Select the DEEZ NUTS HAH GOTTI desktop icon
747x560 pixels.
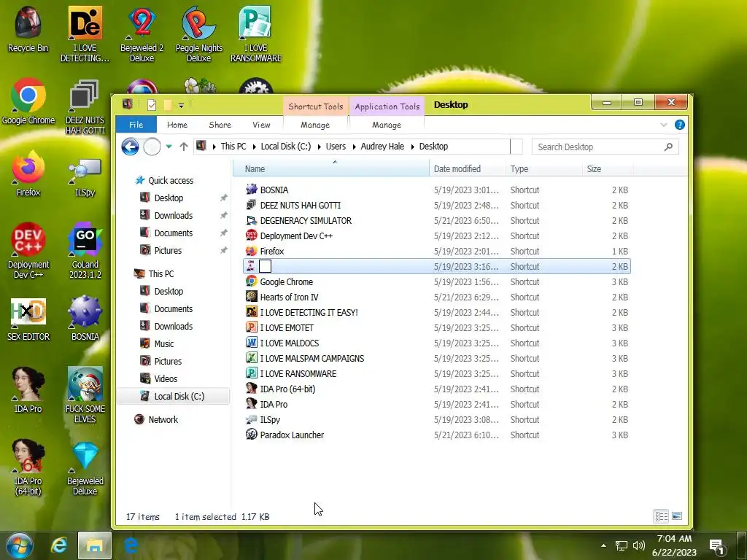coord(85,106)
